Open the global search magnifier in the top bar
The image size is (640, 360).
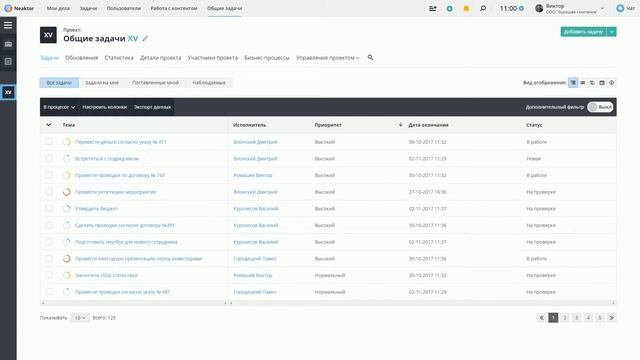click(x=483, y=8)
